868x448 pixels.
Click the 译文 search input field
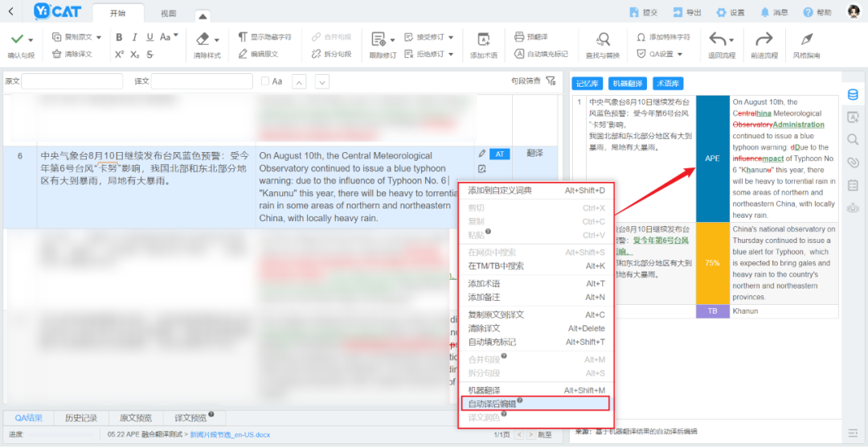202,81
